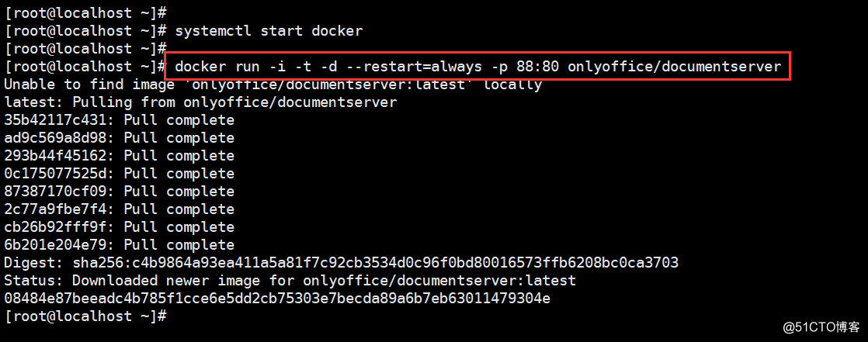868x342 pixels.
Task: Click "onlyoffice/documentserver" in the highlighted run command
Action: click(674, 67)
